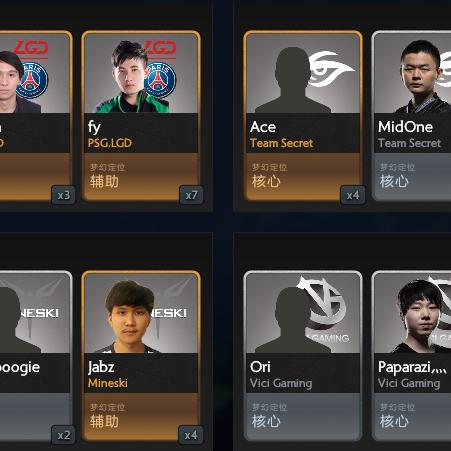The width and height of the screenshot is (451, 451).
Task: Click the x2 card count badge
Action: click(64, 435)
